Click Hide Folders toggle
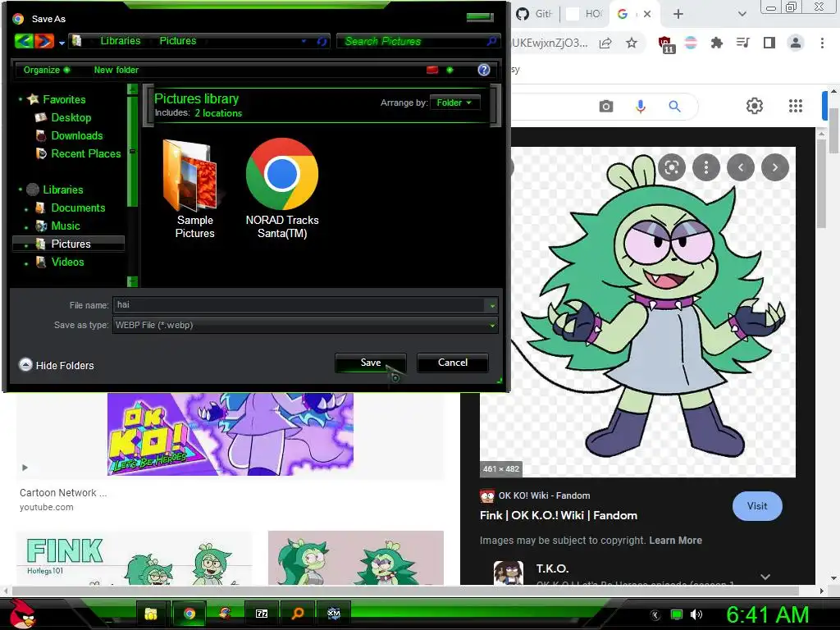The height and width of the screenshot is (630, 840). tap(57, 365)
